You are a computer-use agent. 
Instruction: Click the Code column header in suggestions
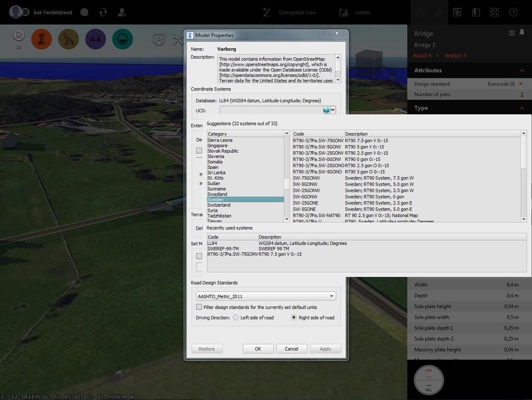click(318, 134)
